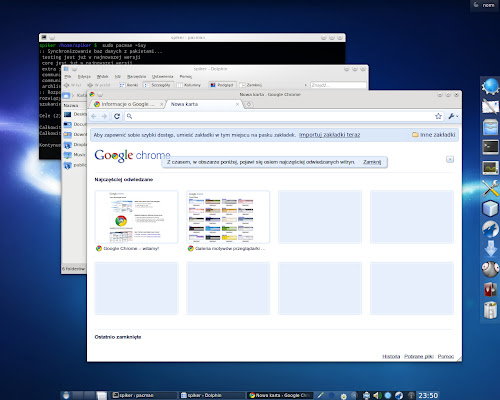Viewport: 500px width, 400px height.
Task: Launch the white cube icon in the dock
Action: [490, 209]
